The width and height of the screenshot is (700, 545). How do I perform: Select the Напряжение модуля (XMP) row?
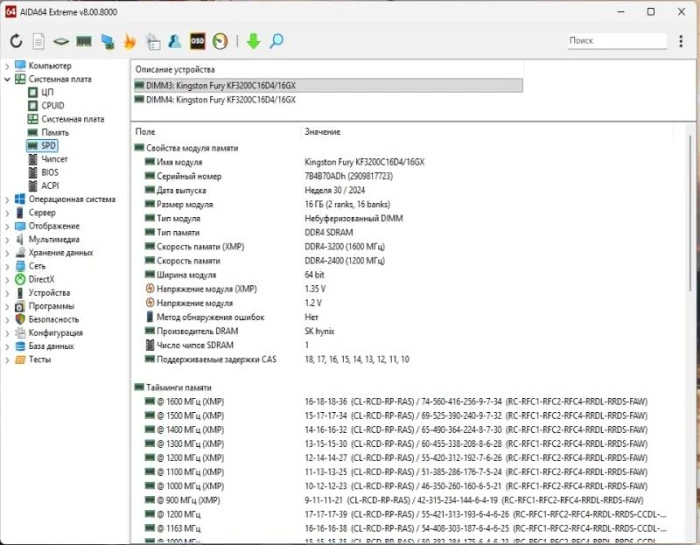tap(402, 289)
